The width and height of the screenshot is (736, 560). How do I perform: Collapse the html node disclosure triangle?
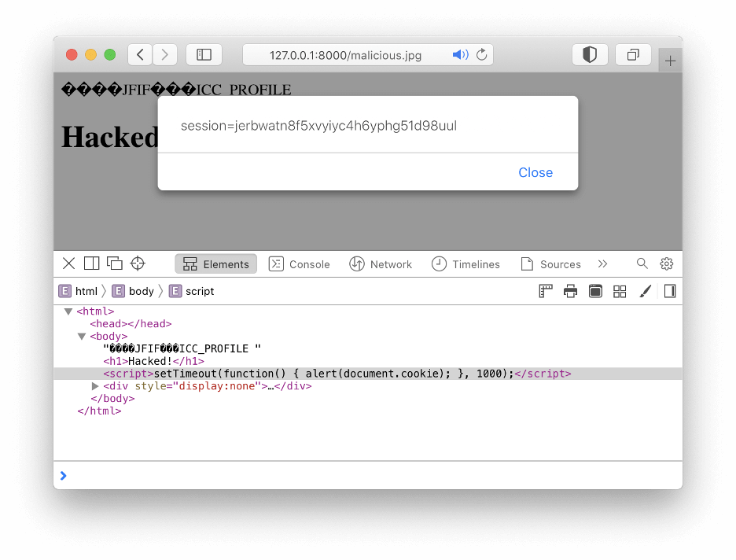tap(68, 311)
